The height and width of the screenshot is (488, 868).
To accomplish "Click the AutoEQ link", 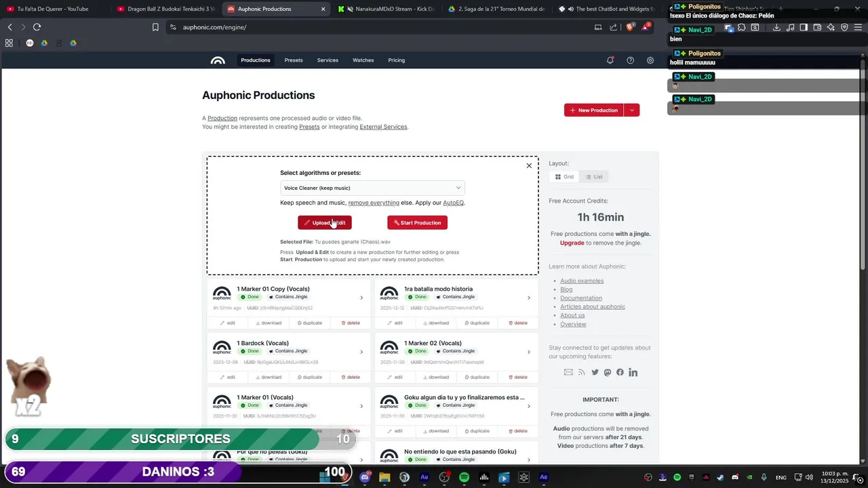I will (453, 203).
